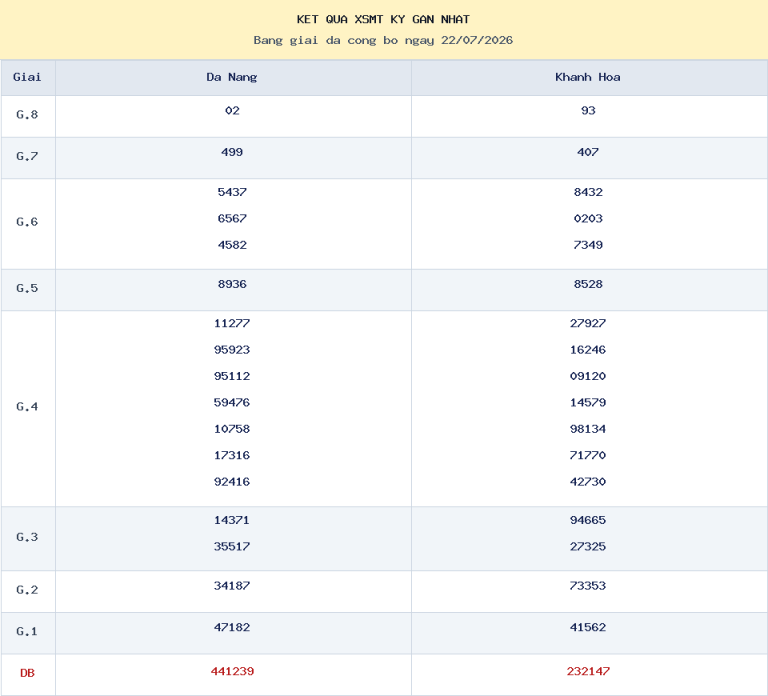The width and height of the screenshot is (768, 696).
Task: Click the Giai column header
Action: pyautogui.click(x=27, y=77)
